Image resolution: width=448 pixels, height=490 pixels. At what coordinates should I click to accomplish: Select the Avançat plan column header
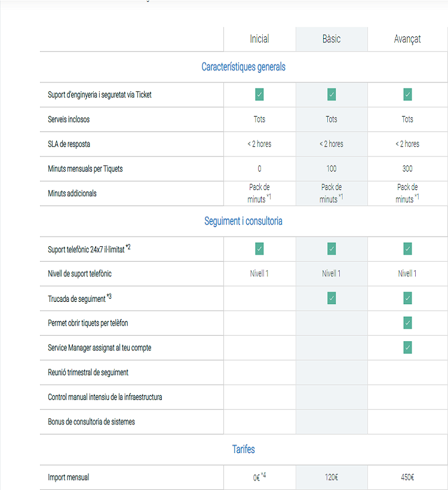(x=407, y=39)
